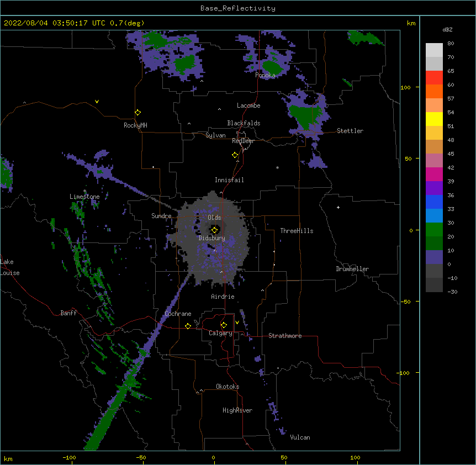This screenshot has height=465, width=476.
Task: Click the HighRiver town label
Action: tap(237, 410)
